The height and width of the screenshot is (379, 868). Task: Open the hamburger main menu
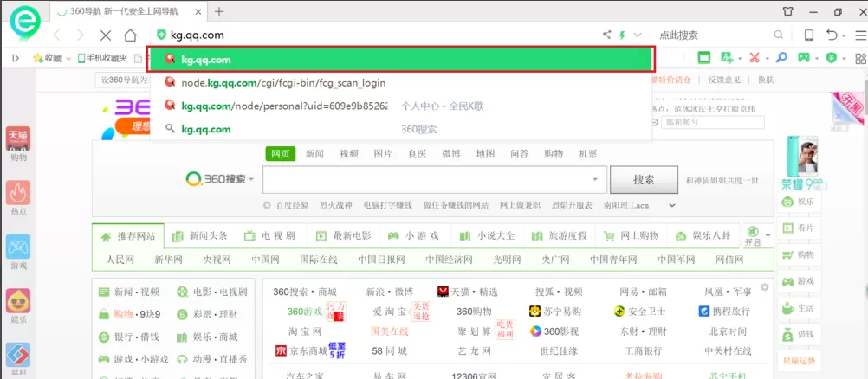[x=860, y=35]
